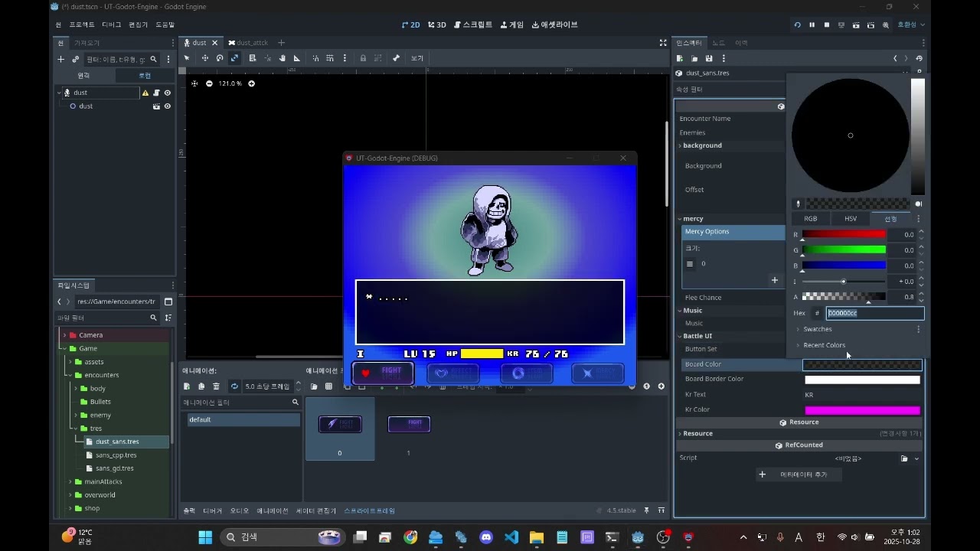Save the edited resource in Inspector

709,58
